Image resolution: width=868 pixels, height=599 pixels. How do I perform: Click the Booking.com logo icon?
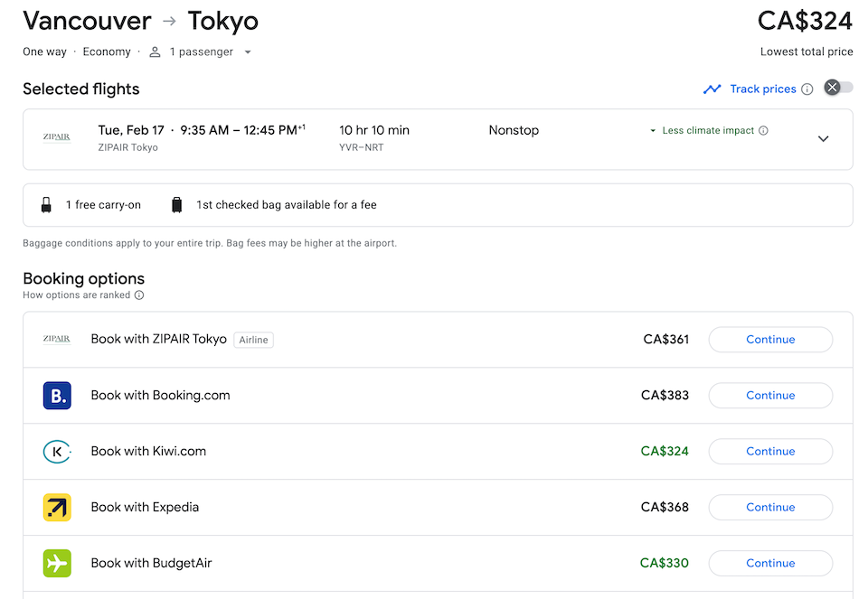[x=57, y=396]
